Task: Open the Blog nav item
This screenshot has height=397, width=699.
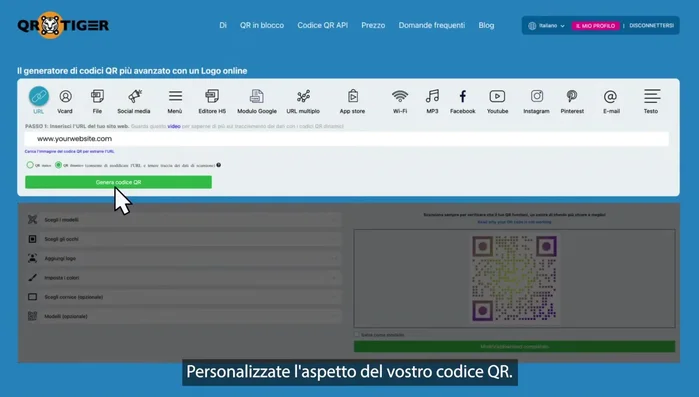Action: click(486, 25)
